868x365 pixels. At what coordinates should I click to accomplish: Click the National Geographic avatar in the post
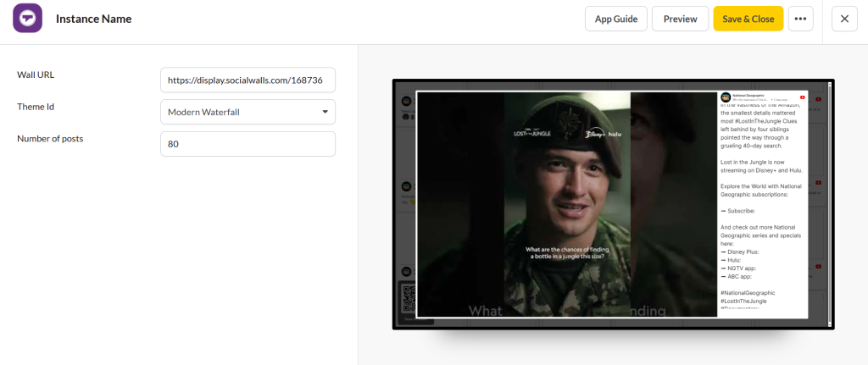(x=726, y=98)
